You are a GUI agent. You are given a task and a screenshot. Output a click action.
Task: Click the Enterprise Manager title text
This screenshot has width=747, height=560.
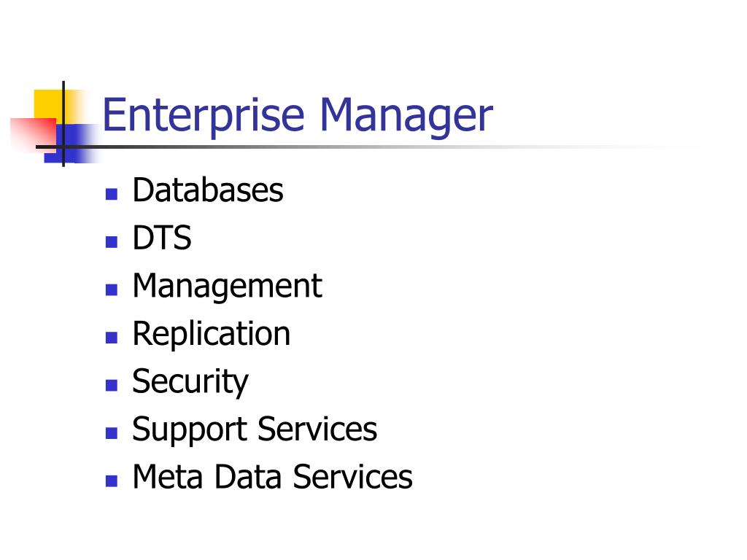298,116
